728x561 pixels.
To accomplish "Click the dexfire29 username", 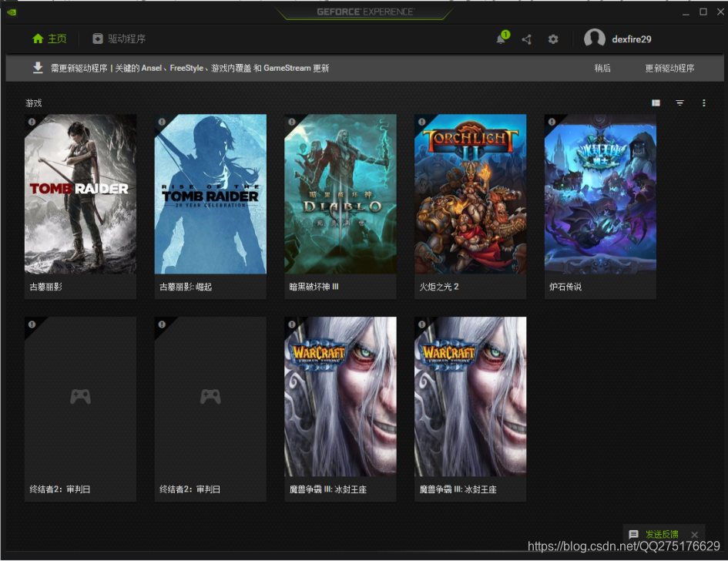I will click(632, 39).
